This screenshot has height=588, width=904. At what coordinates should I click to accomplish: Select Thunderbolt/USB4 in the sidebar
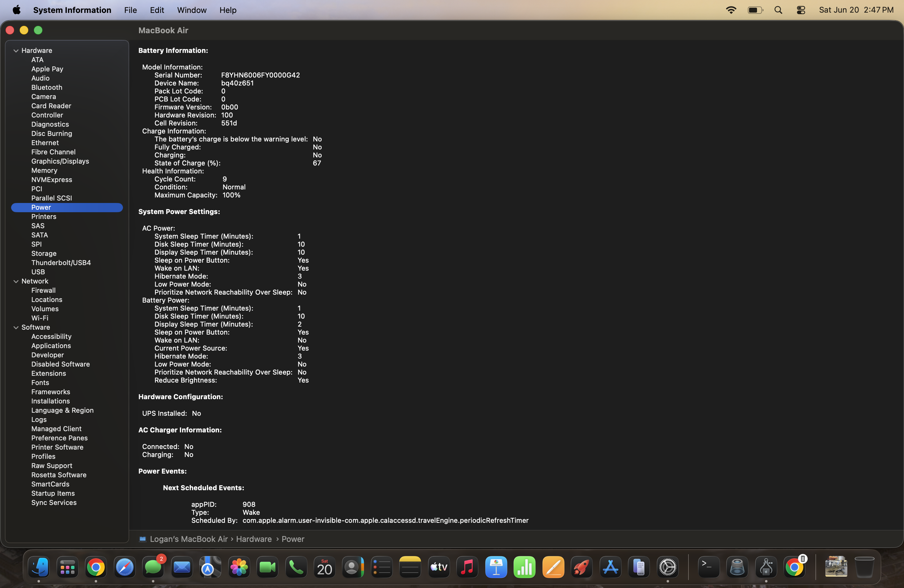pyautogui.click(x=61, y=262)
